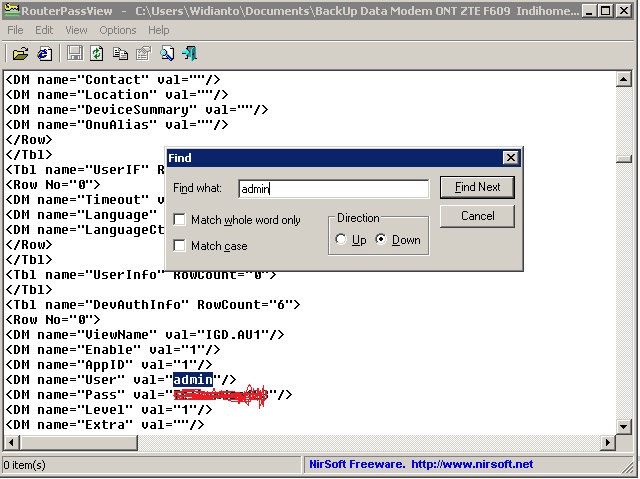
Task: Click the 0 item(s) status text
Action: coord(24,465)
